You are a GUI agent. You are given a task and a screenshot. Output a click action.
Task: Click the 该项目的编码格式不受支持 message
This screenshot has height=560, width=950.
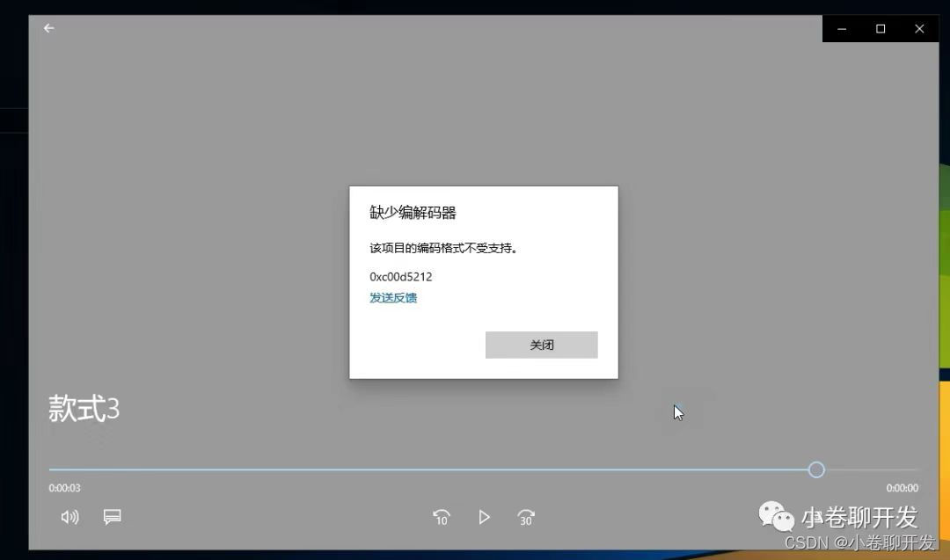443,248
